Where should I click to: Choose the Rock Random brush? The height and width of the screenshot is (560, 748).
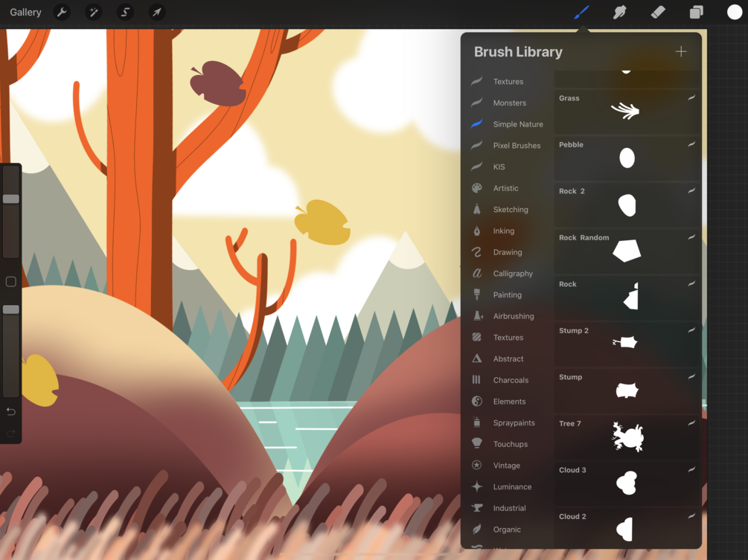627,251
